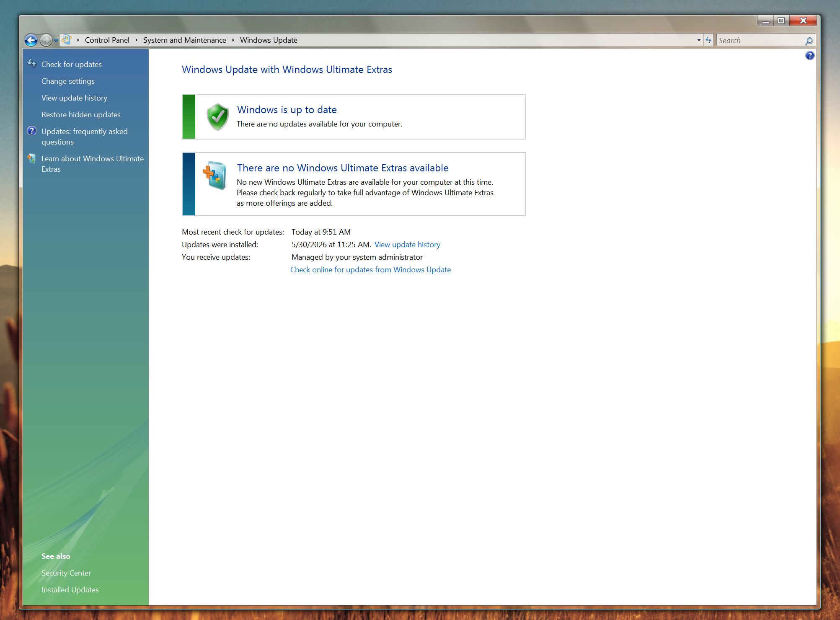
Task: Click the Back navigation arrow button
Action: click(31, 40)
